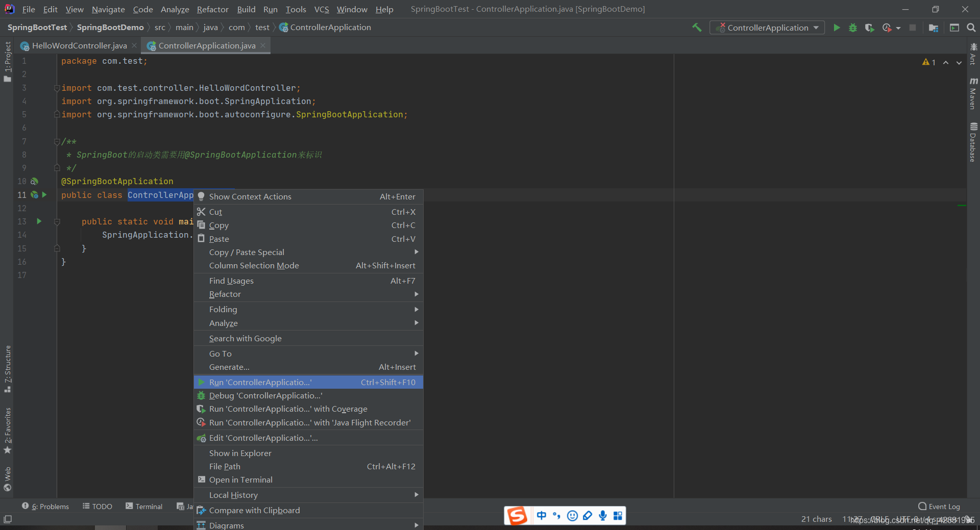980x530 pixels.
Task: Click the warning indicator in editor corner
Action: pos(929,62)
